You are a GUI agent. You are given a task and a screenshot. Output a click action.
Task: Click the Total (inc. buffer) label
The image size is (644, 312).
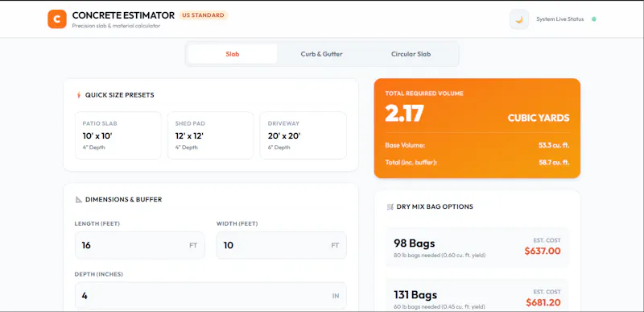[411, 162]
